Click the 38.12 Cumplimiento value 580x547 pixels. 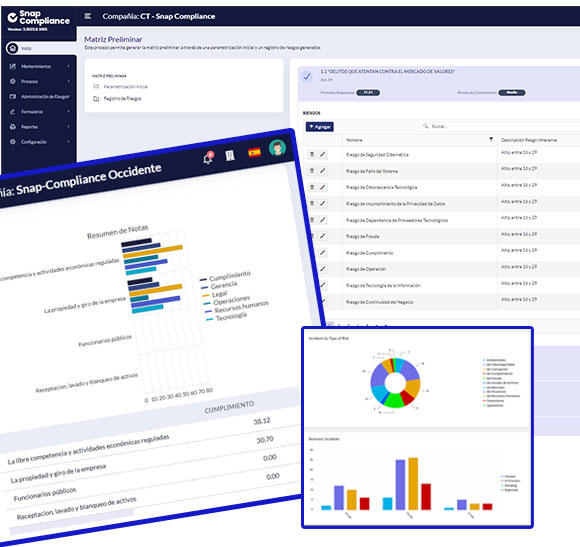262,421
